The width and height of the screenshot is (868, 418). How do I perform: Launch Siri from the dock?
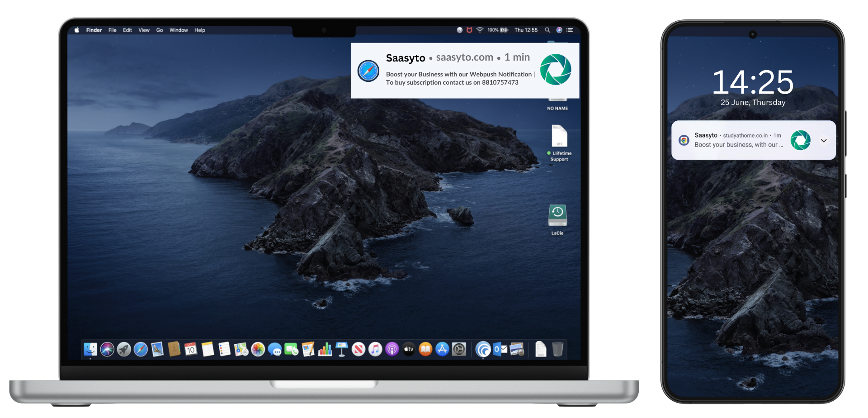pyautogui.click(x=107, y=349)
